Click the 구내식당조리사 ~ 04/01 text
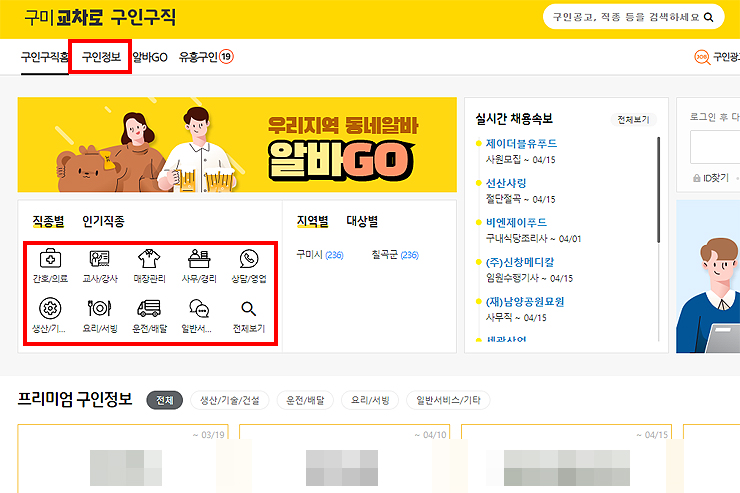The width and height of the screenshot is (740, 493). (x=533, y=239)
